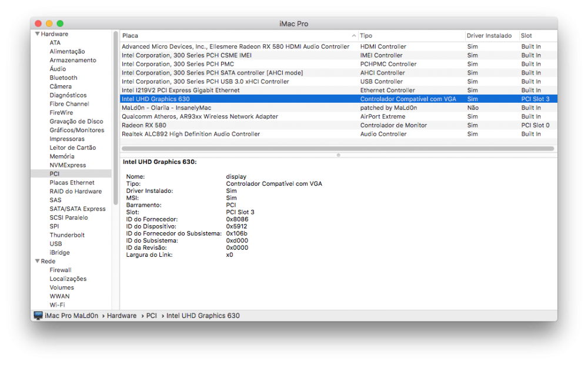Select Alimentação in the sidebar
The width and height of the screenshot is (588, 365).
click(67, 51)
